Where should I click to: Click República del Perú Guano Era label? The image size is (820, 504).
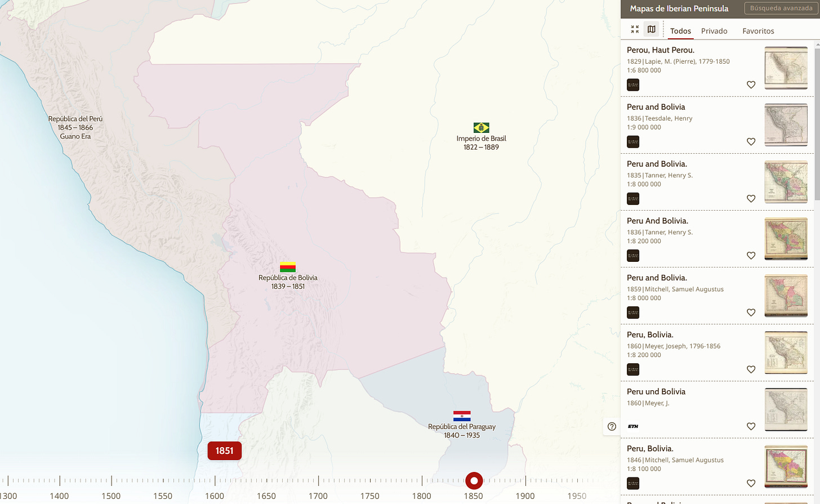[75, 127]
